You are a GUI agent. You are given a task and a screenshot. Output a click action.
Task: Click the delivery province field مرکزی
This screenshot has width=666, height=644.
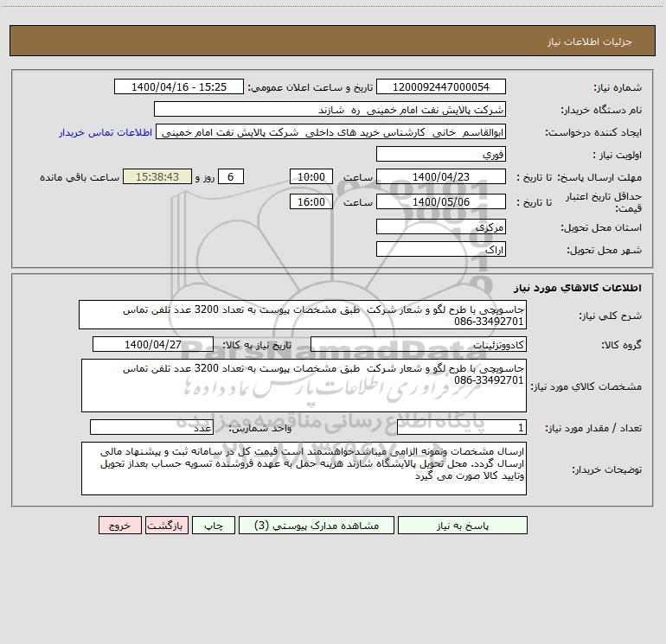pyautogui.click(x=441, y=226)
